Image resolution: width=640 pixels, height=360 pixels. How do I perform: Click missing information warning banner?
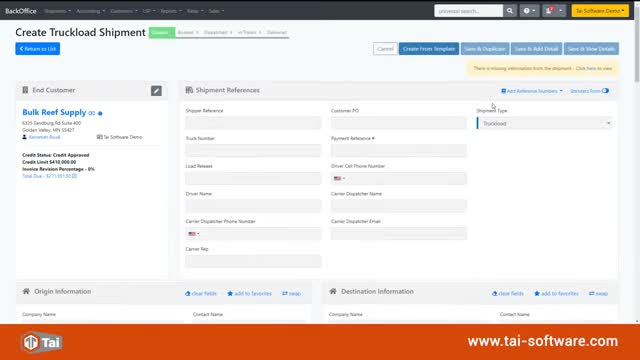coord(542,68)
